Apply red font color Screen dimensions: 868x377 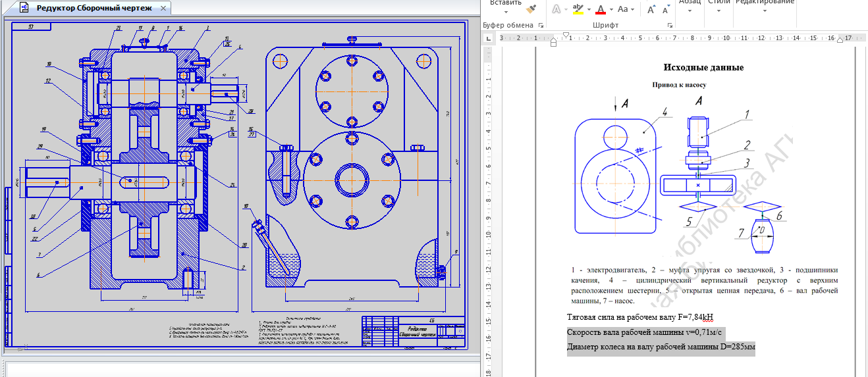pos(600,9)
